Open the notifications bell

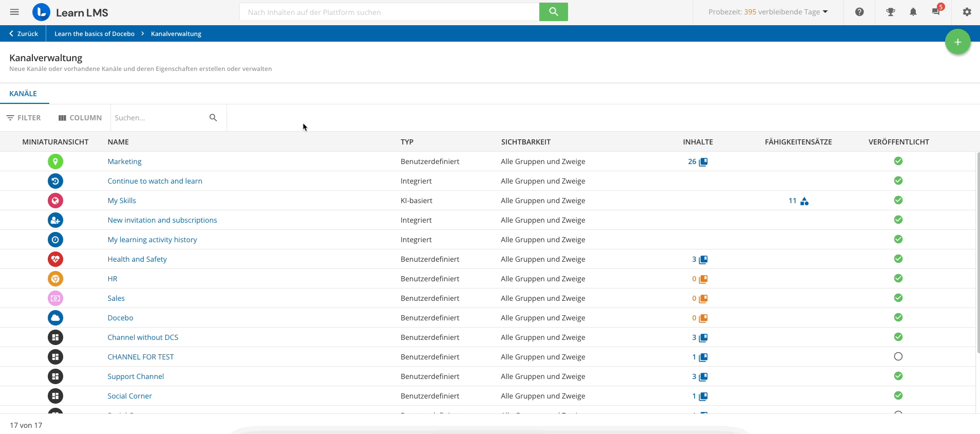pyautogui.click(x=913, y=12)
